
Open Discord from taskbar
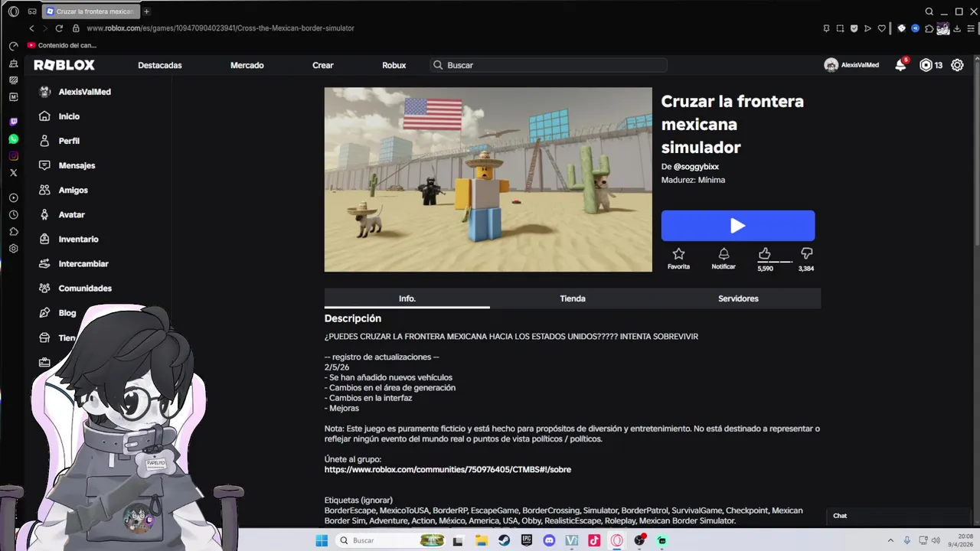point(549,540)
